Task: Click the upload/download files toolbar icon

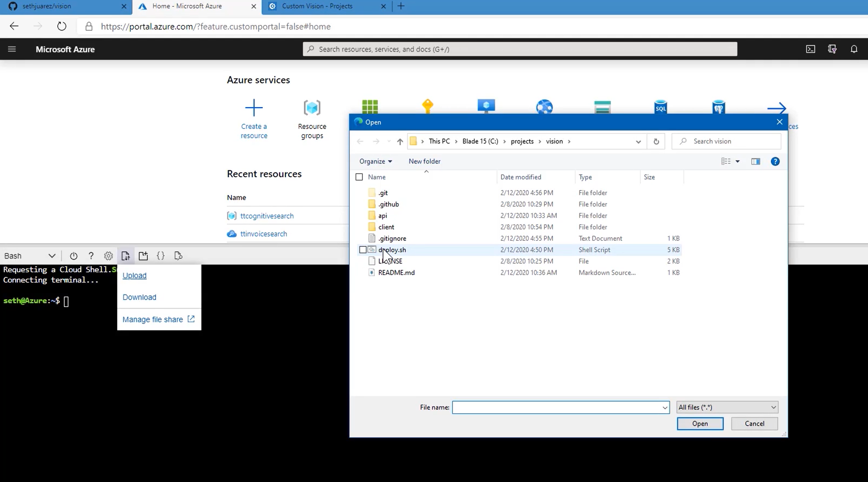Action: point(126,256)
